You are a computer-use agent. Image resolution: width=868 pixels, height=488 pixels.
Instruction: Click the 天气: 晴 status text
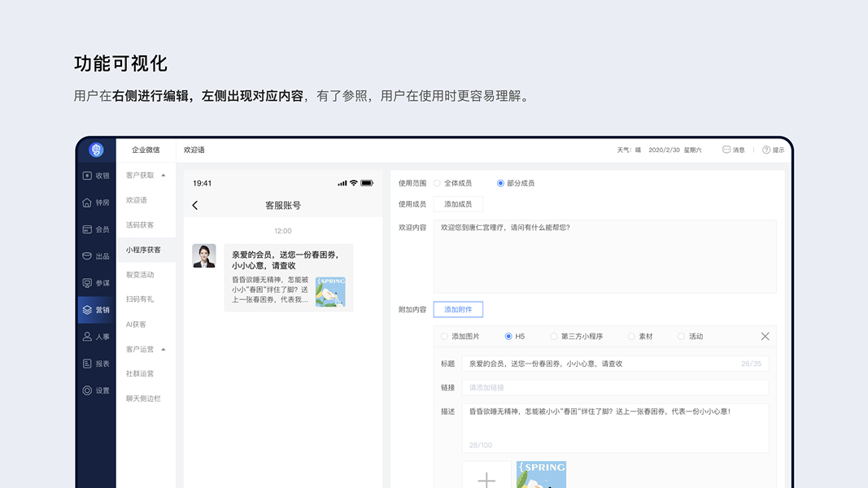click(x=629, y=150)
